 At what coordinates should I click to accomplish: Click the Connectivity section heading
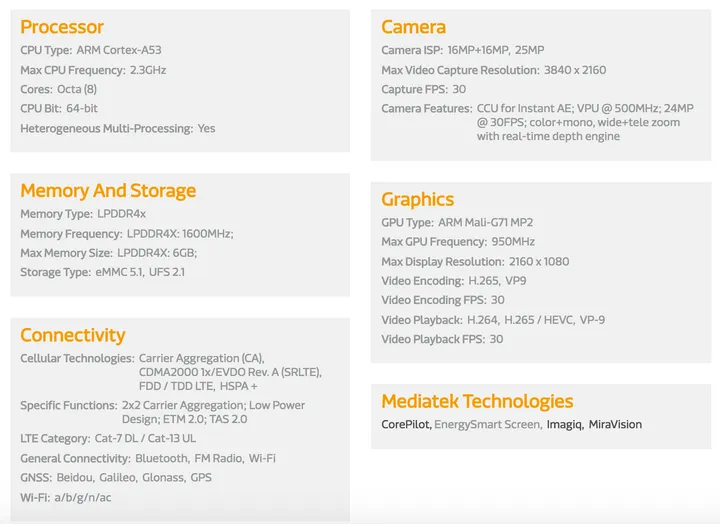point(72,335)
